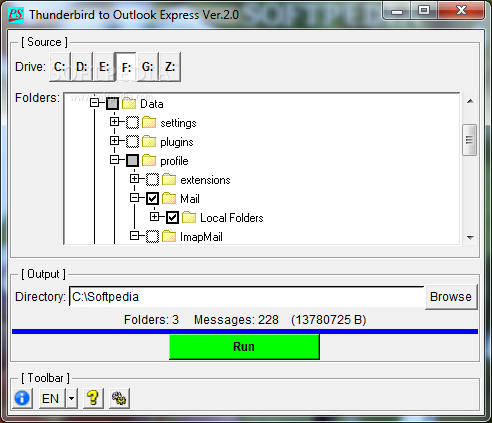Click the EN language button
The width and height of the screenshot is (492, 423).
(52, 398)
